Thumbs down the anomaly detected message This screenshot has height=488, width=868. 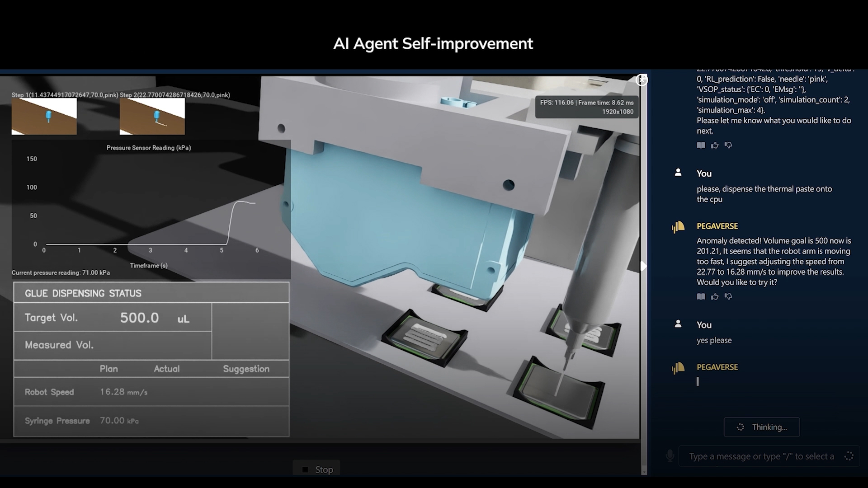pos(728,296)
